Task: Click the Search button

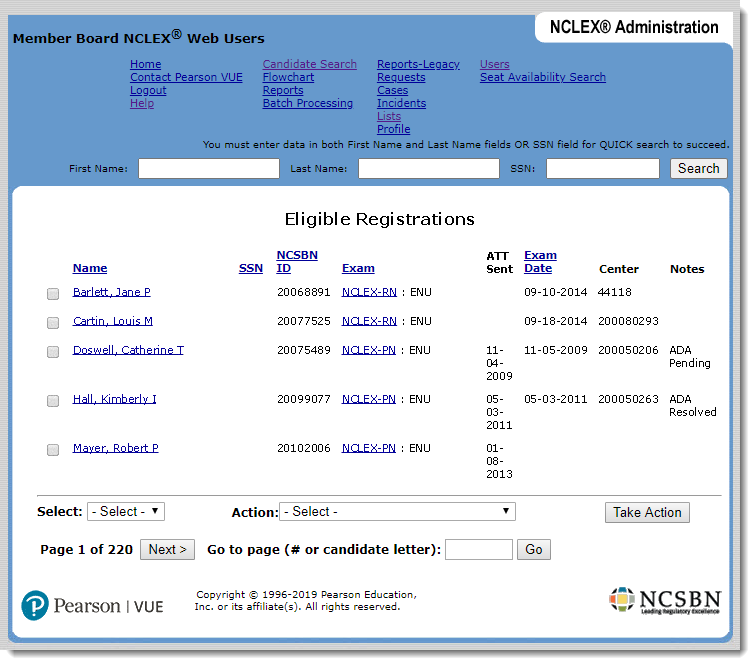Action: tap(698, 169)
